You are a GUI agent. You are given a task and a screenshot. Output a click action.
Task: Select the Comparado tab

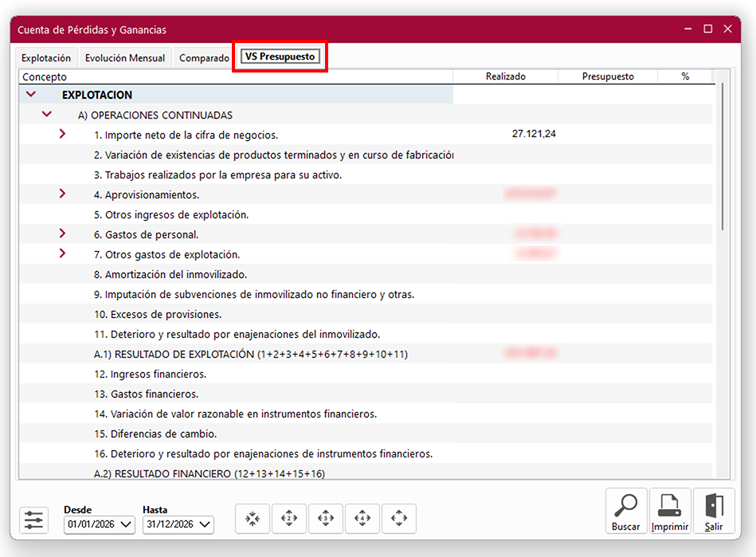[x=204, y=58]
